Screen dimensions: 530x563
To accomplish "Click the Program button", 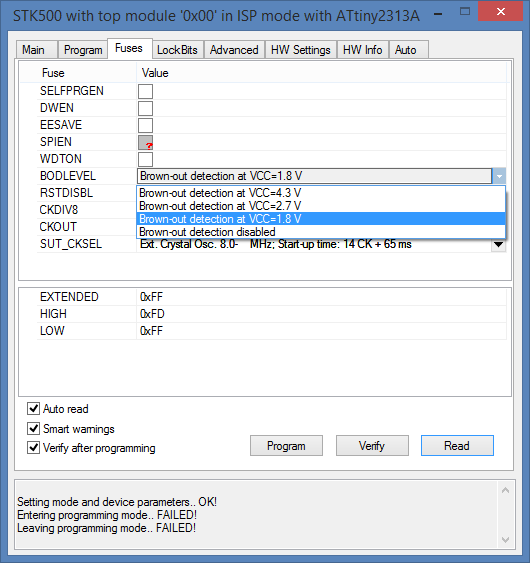I will (286, 446).
